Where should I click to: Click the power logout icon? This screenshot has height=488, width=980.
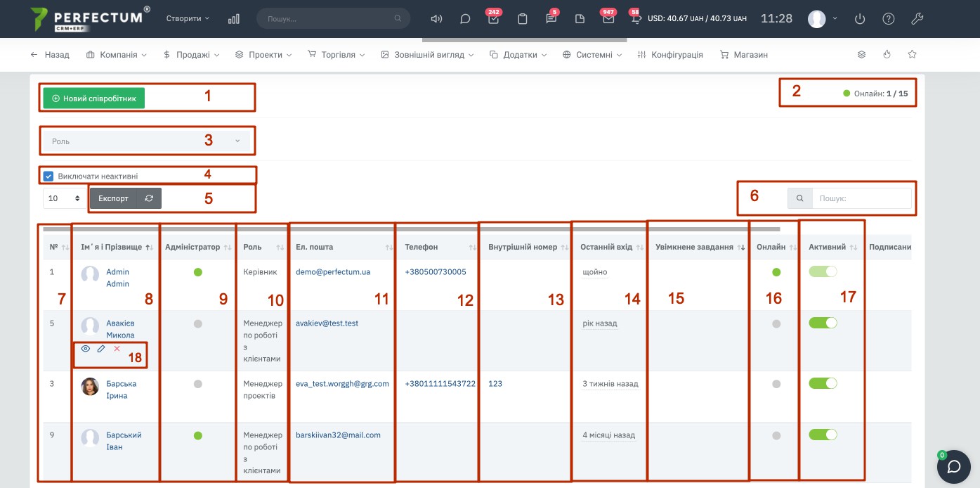point(860,19)
